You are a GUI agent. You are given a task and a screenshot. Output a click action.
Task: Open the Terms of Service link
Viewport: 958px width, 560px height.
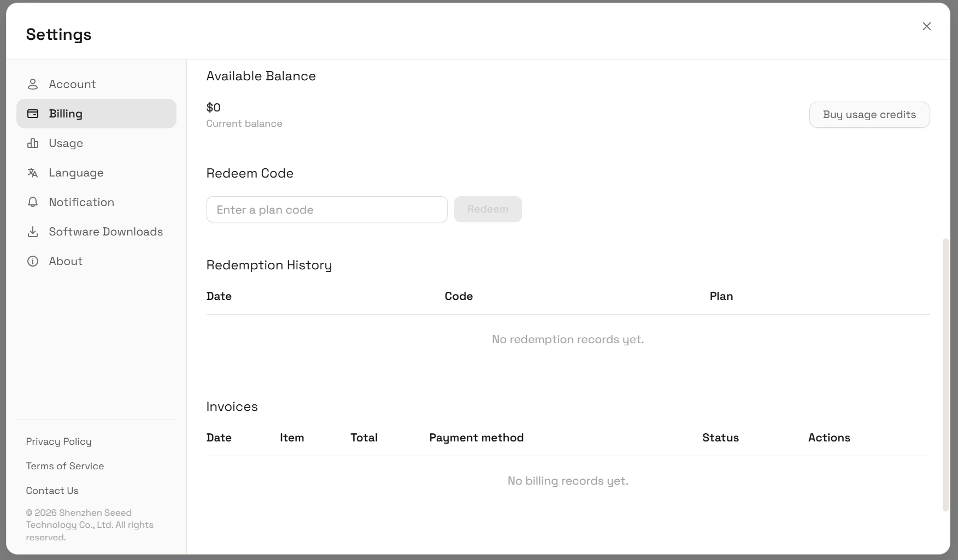tap(65, 466)
